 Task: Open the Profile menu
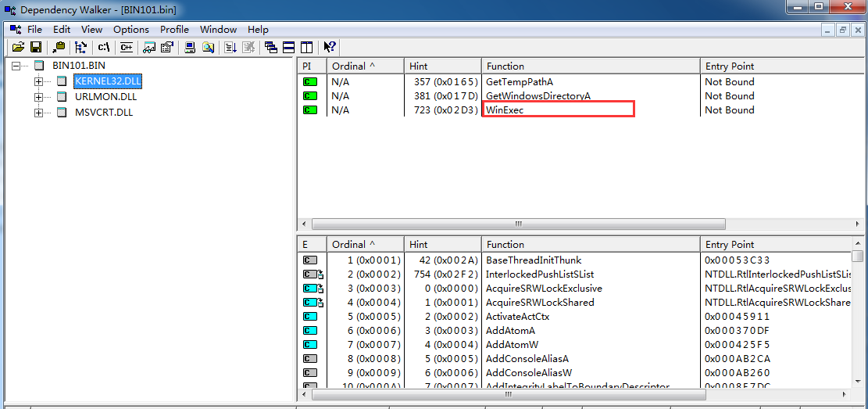(174, 30)
